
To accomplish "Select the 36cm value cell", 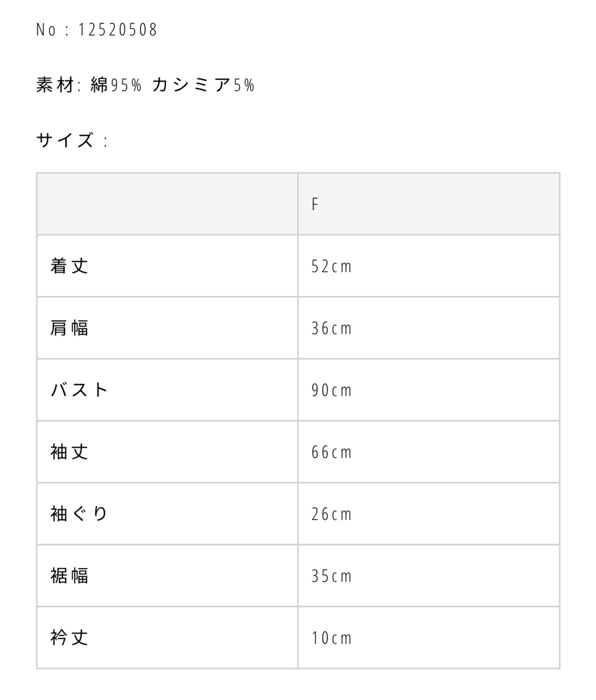I will [x=331, y=329].
